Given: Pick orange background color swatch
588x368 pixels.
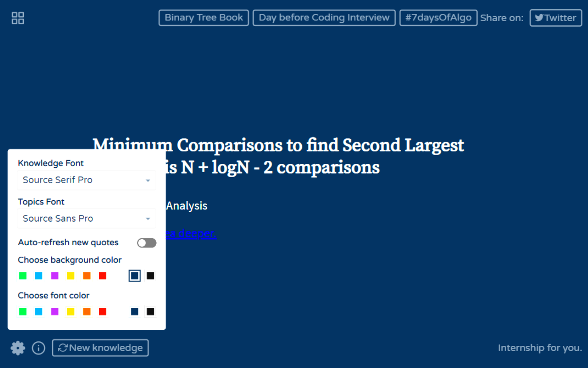Looking at the screenshot, I should pos(86,276).
